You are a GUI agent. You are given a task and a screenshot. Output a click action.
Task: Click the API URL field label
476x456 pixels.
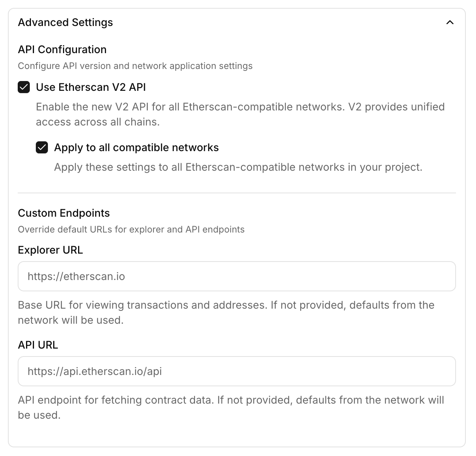(x=38, y=345)
